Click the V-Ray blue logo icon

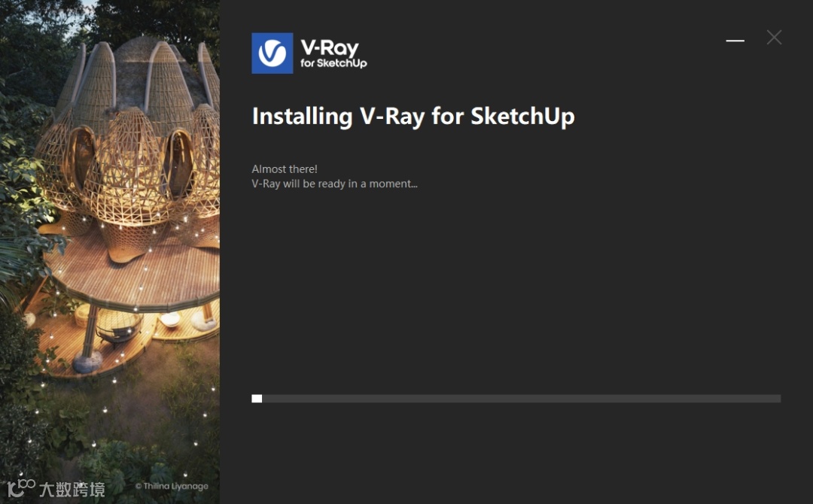point(273,53)
